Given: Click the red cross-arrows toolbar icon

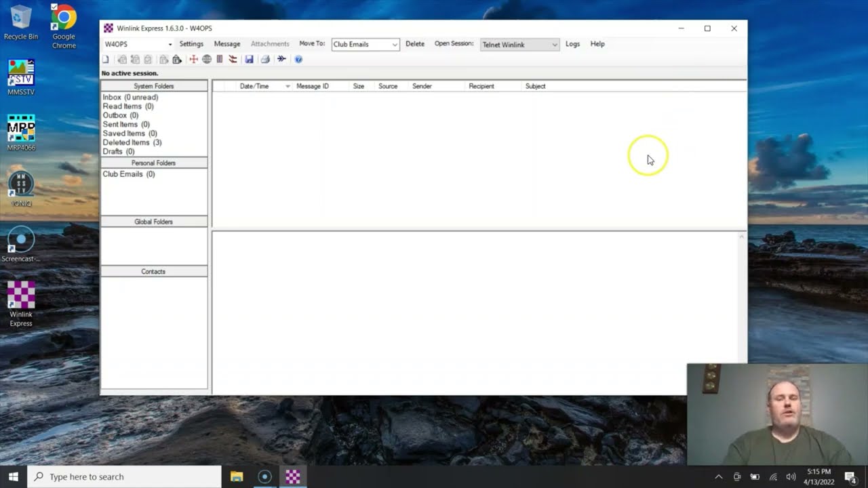Looking at the screenshot, I should point(193,60).
